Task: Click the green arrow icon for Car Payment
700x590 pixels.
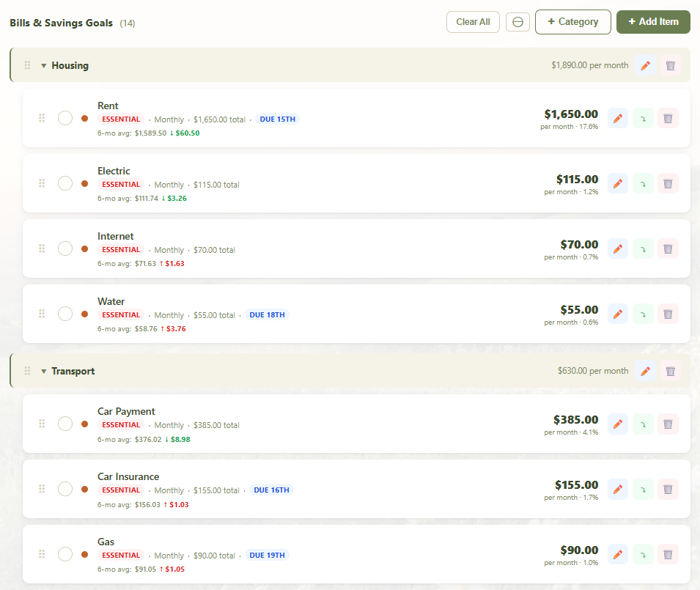Action: (x=643, y=424)
